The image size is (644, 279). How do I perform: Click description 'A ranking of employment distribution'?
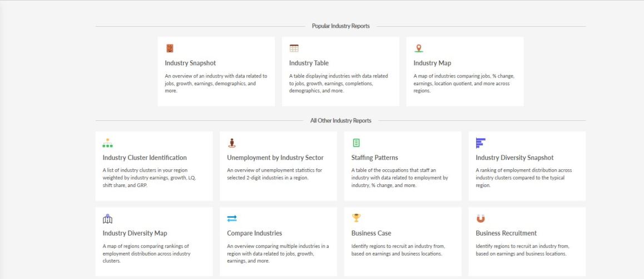[x=524, y=178]
